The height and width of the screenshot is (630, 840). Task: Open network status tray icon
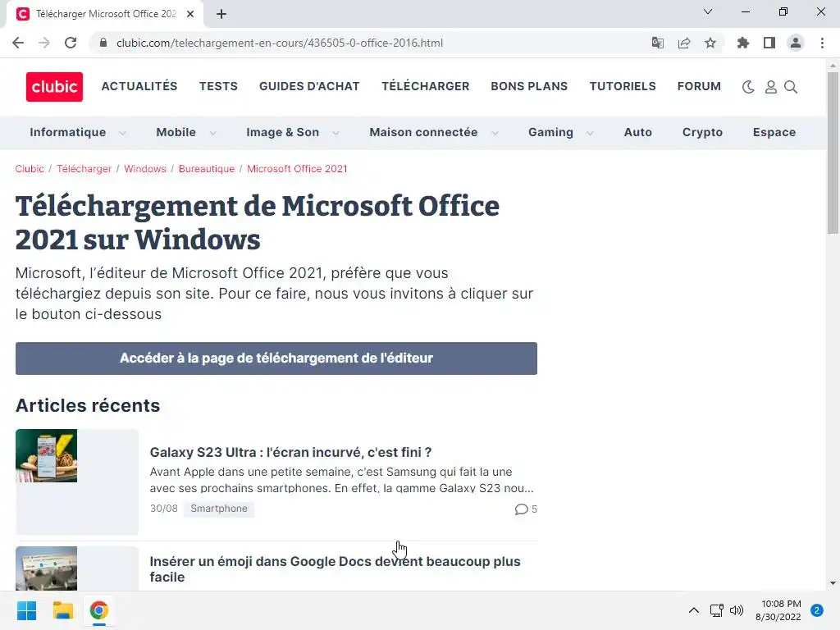coord(716,610)
